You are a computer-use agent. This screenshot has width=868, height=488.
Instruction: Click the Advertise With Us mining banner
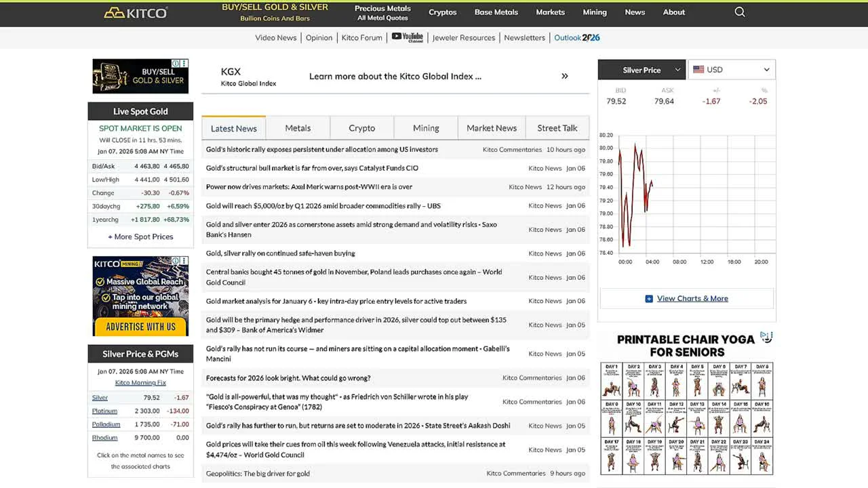(140, 296)
